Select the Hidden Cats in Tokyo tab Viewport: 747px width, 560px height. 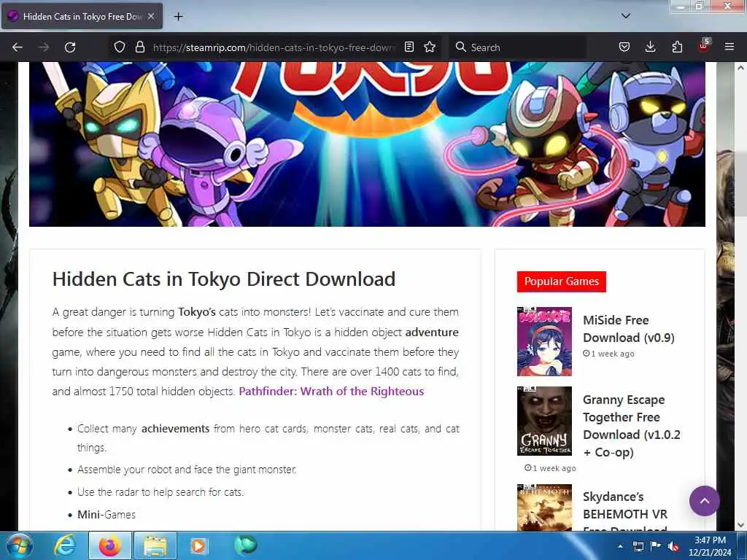coord(82,16)
